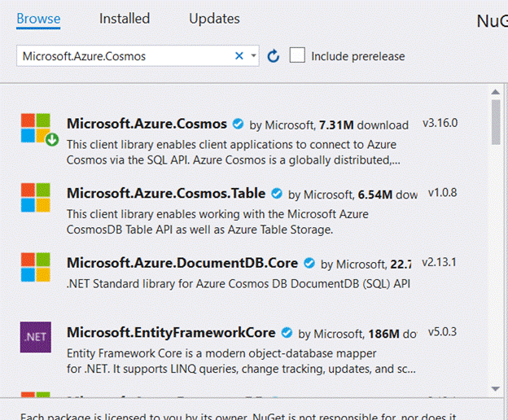Select the Microsoft.Azure.Cosmos.Table package title
Screen dimensions: 508x420
[166, 194]
